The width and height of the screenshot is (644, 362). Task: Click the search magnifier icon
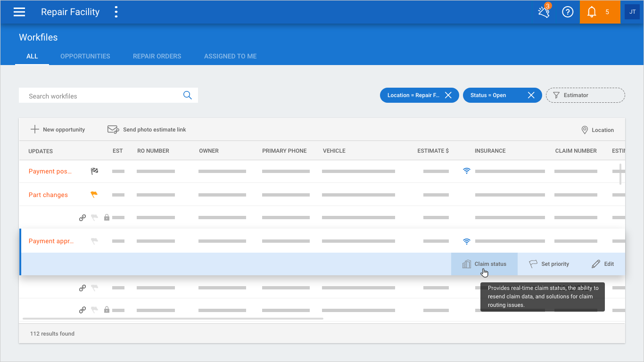tap(188, 95)
